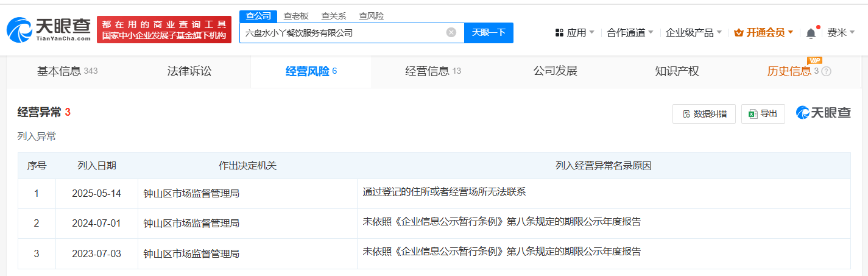Open the 应用 dropdown menu
Screen dimensions: 868x276
click(575, 33)
